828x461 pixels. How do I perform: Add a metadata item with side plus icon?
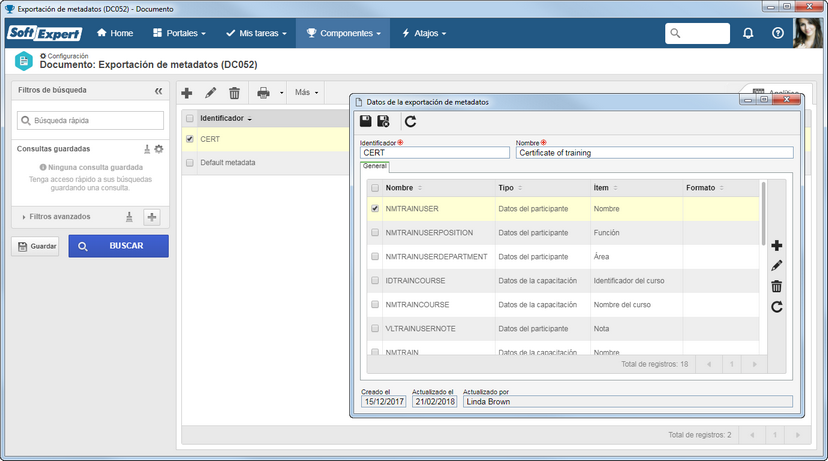pyautogui.click(x=776, y=245)
